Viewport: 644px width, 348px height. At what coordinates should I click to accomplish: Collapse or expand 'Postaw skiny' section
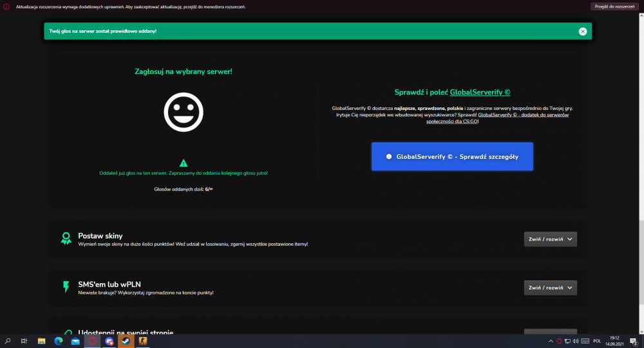(551, 239)
